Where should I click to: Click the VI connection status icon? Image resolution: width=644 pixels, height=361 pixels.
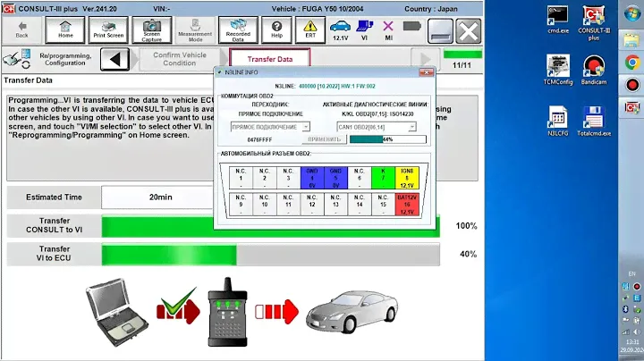pyautogui.click(x=365, y=31)
